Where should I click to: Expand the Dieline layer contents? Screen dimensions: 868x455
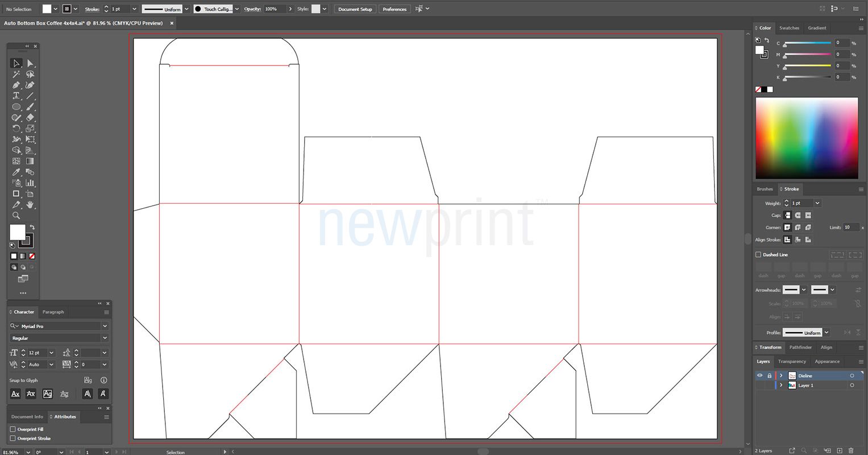tap(781, 375)
